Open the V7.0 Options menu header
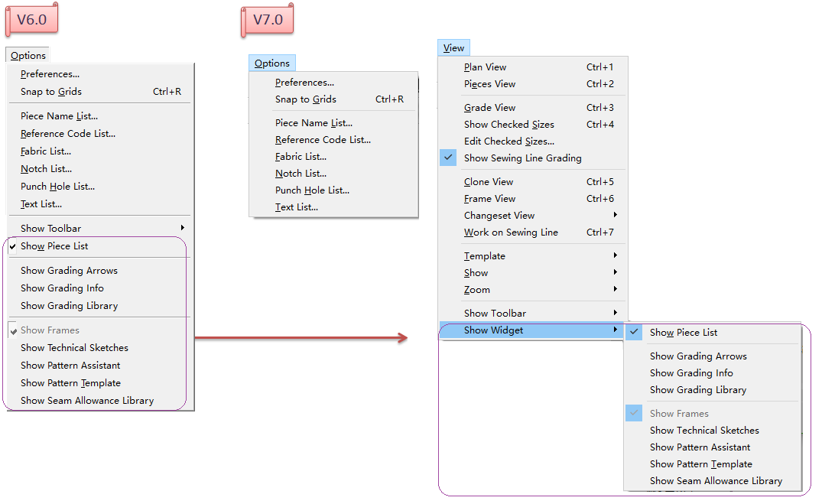Screen dimensions: 822x504 point(272,63)
